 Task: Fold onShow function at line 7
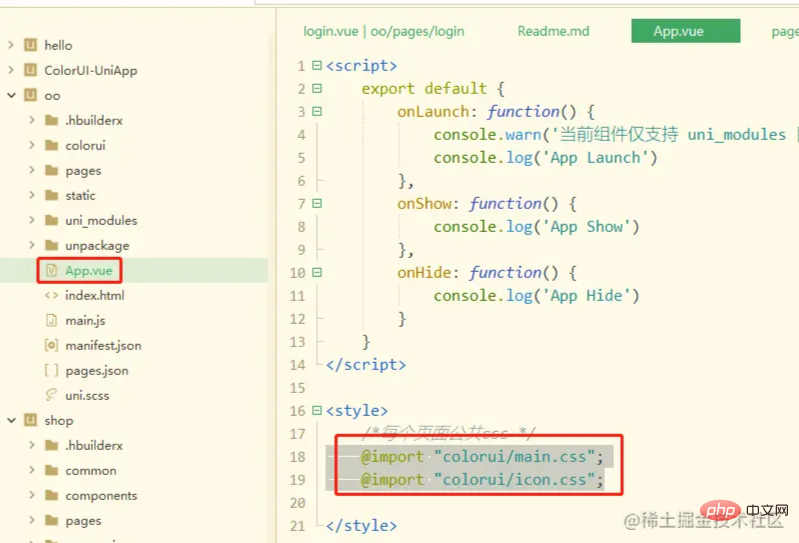coord(317,203)
